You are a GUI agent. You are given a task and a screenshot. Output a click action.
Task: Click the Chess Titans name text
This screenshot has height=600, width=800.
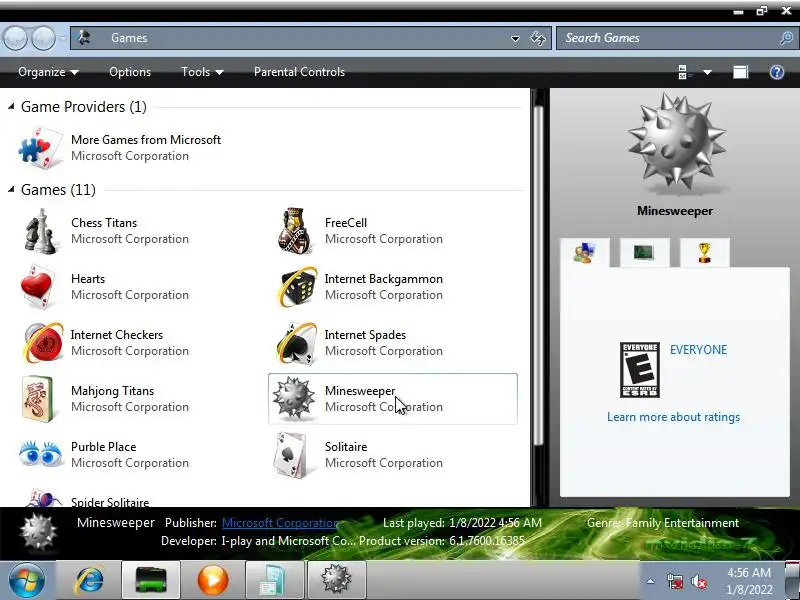pos(104,223)
